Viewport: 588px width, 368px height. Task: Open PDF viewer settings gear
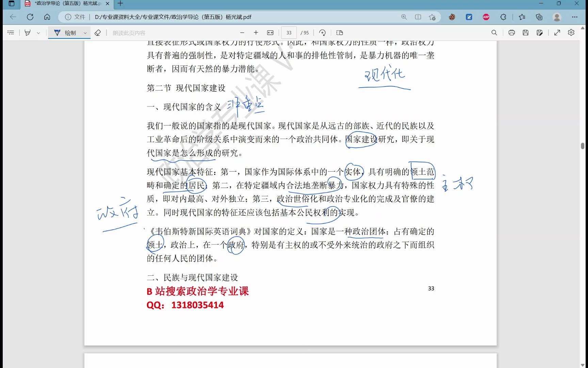click(x=571, y=33)
